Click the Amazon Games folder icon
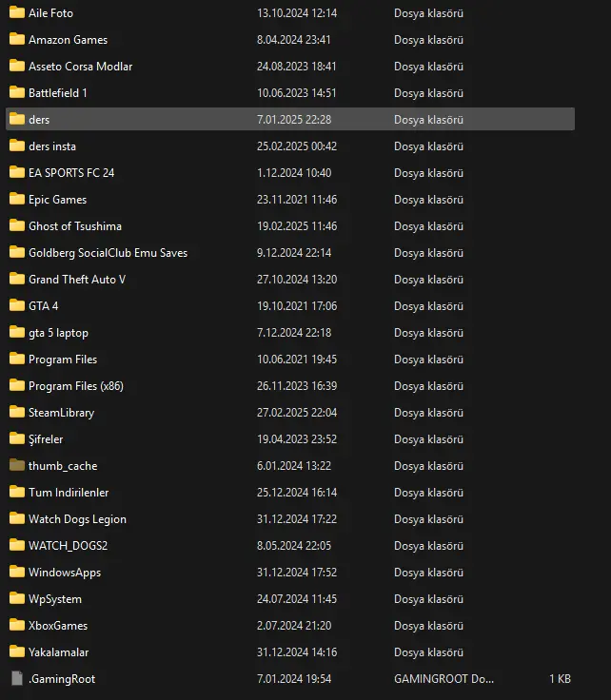Viewport: 611px width, 700px height. [x=17, y=39]
